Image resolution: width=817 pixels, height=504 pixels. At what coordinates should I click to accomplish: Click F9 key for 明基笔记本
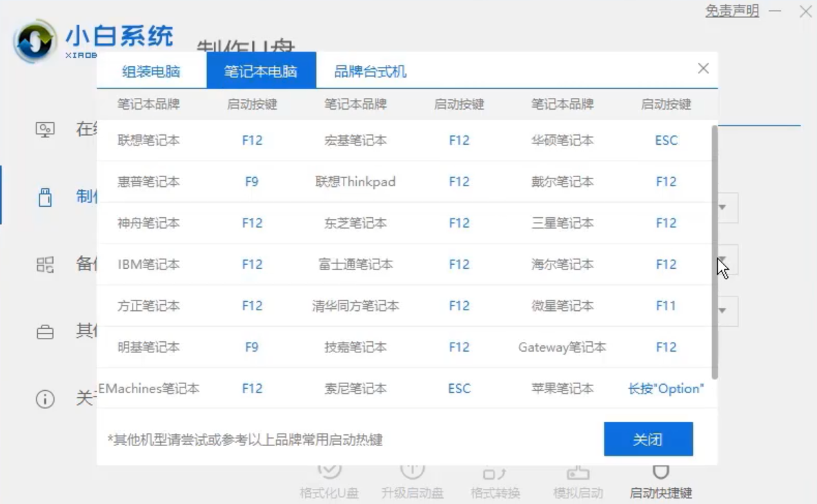pyautogui.click(x=252, y=347)
